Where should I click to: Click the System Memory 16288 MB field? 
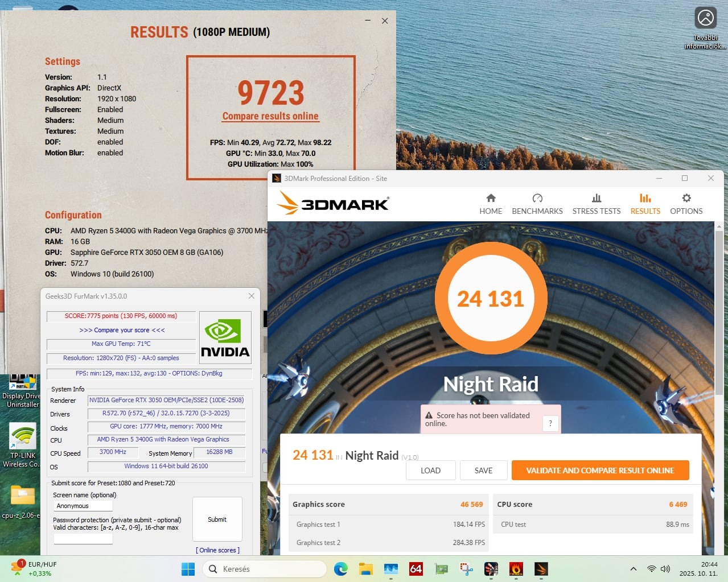click(x=219, y=452)
